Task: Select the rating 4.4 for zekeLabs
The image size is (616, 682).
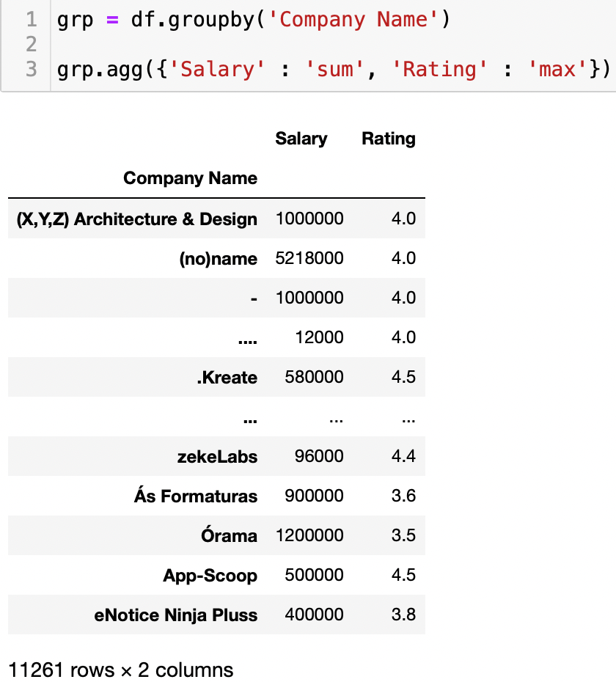Action: (x=403, y=456)
